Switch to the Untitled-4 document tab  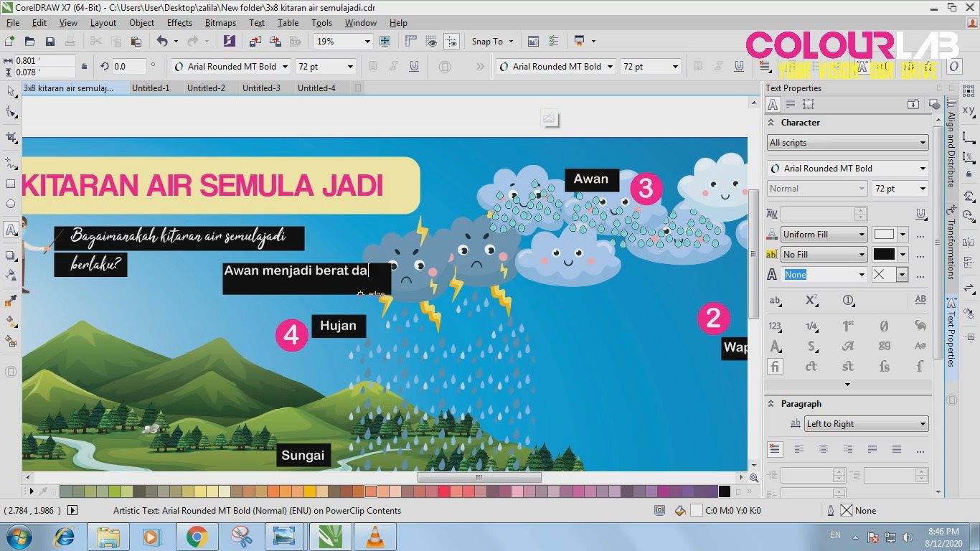[316, 88]
